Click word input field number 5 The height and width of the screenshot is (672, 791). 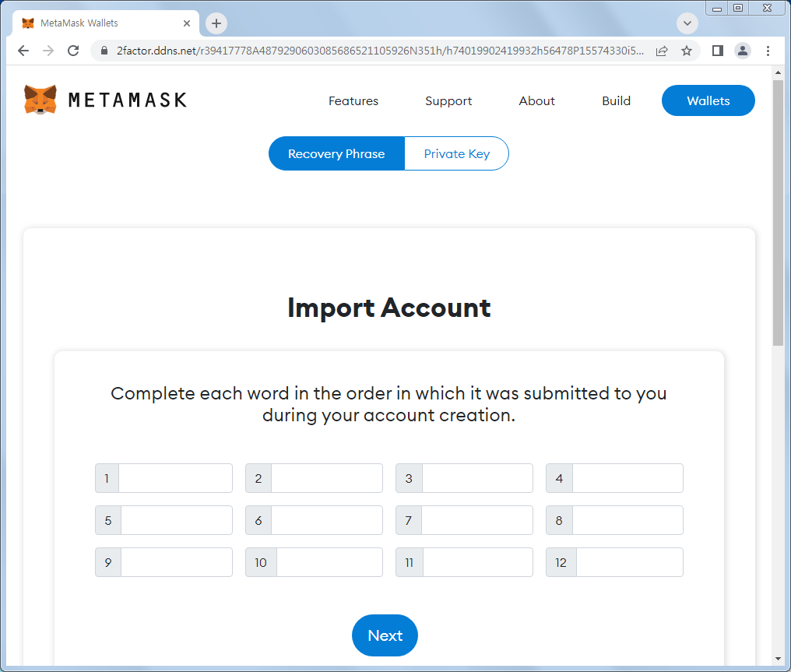tap(177, 520)
